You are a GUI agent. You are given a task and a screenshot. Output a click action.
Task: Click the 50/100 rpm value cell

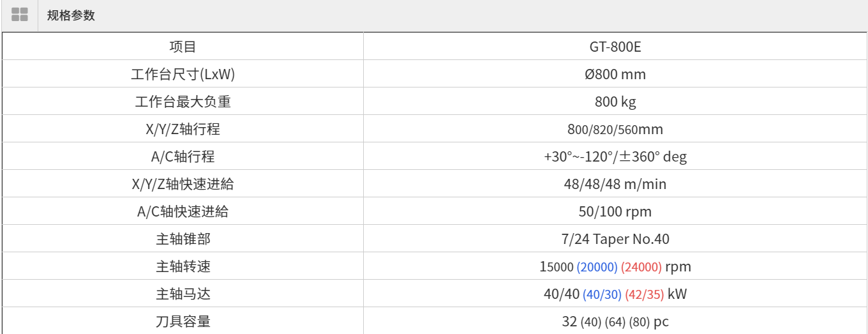pos(615,211)
